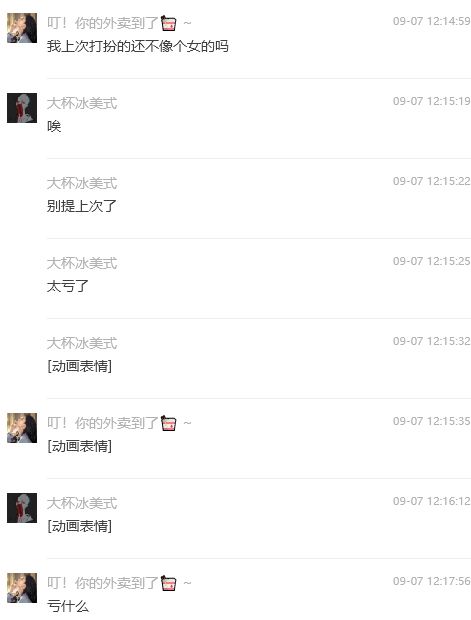Open the [动画表情] sticker sent at 12:15:35
Viewport: 471px width, 620px height.
pos(79,446)
